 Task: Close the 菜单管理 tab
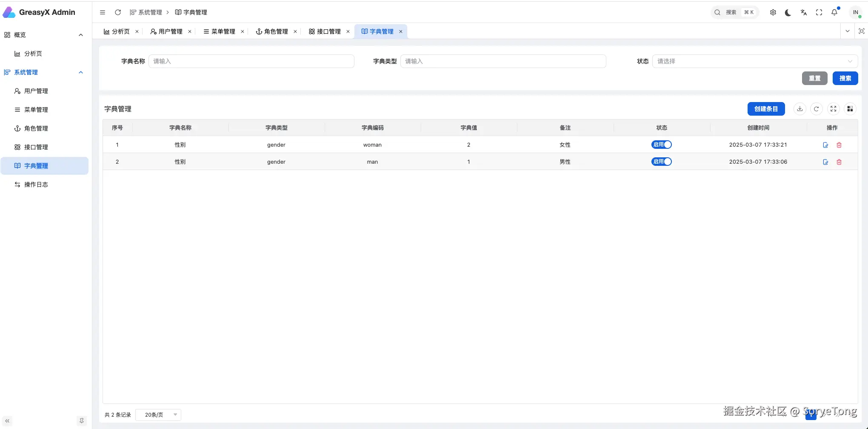pyautogui.click(x=243, y=31)
